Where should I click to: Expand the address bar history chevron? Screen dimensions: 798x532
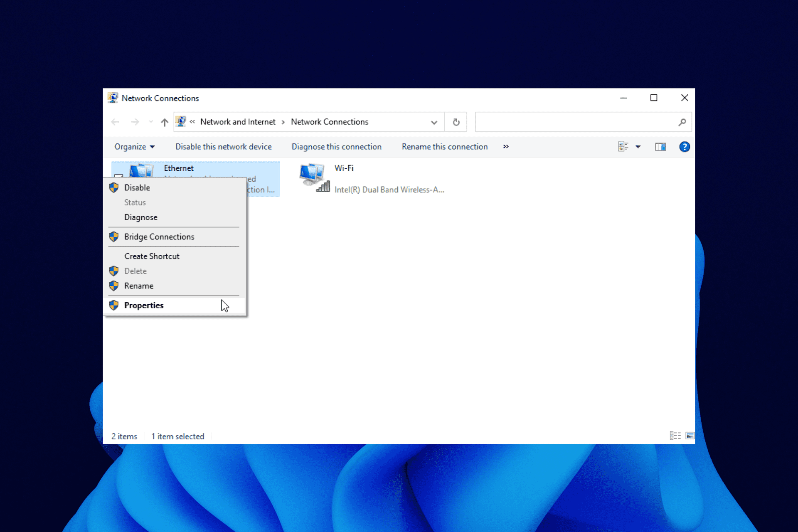tap(434, 122)
